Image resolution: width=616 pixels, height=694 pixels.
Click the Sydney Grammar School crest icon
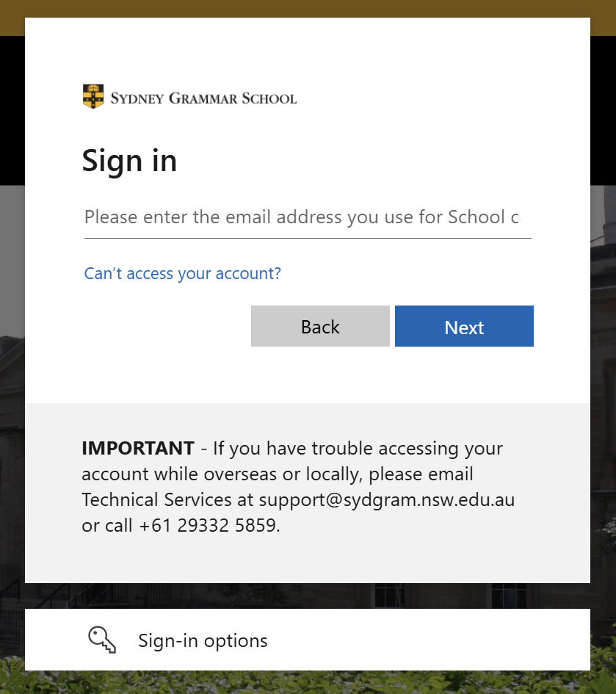click(x=93, y=97)
